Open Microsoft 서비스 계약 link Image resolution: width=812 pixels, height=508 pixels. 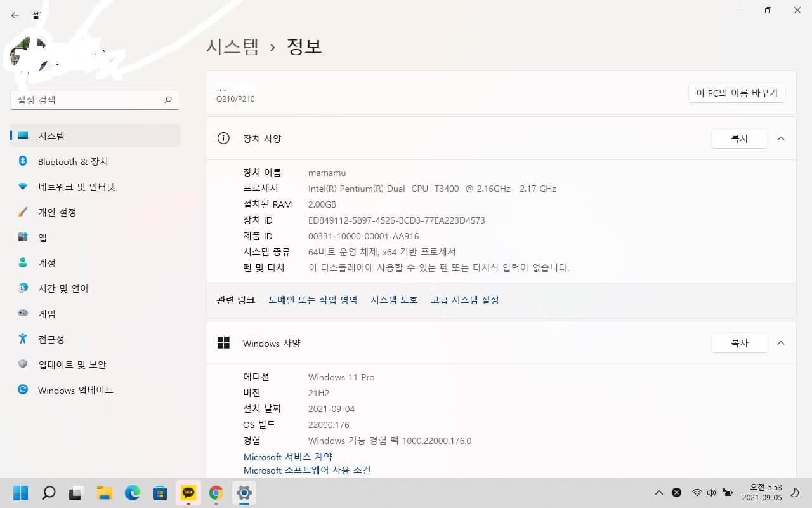coord(288,457)
